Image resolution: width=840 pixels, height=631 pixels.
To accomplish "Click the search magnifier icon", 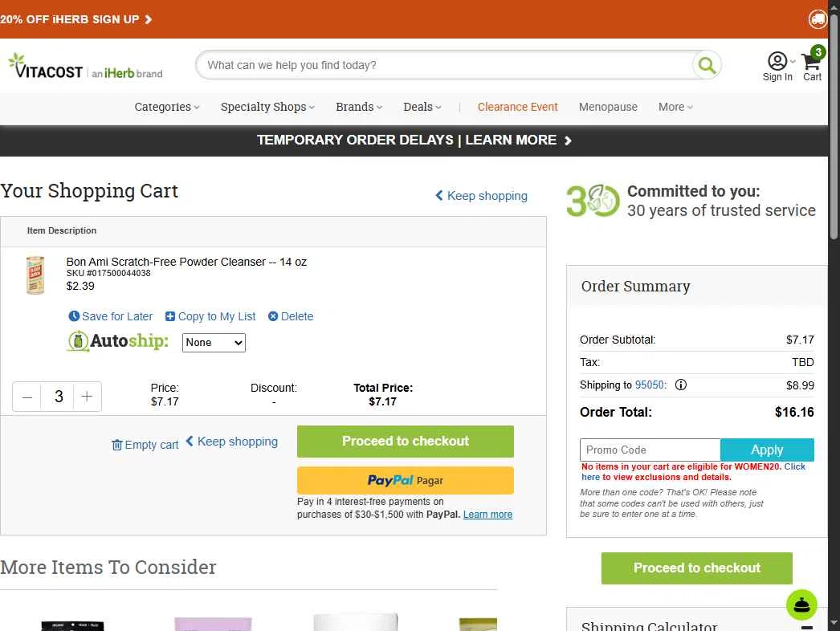I will point(707,65).
